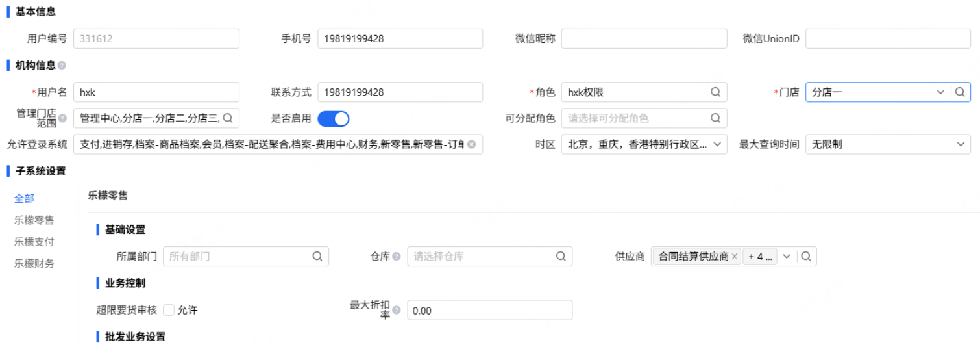Click the search icon beside 门店 dropdown
This screenshot has height=347, width=980.
[x=960, y=92]
